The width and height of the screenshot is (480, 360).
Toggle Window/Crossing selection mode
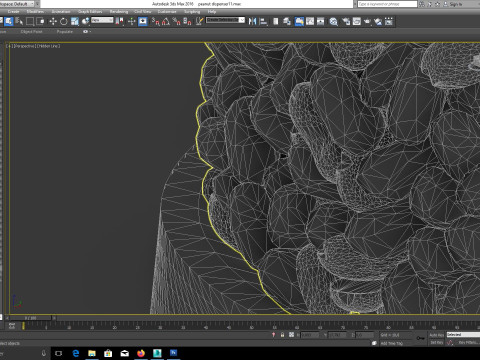click(40, 22)
